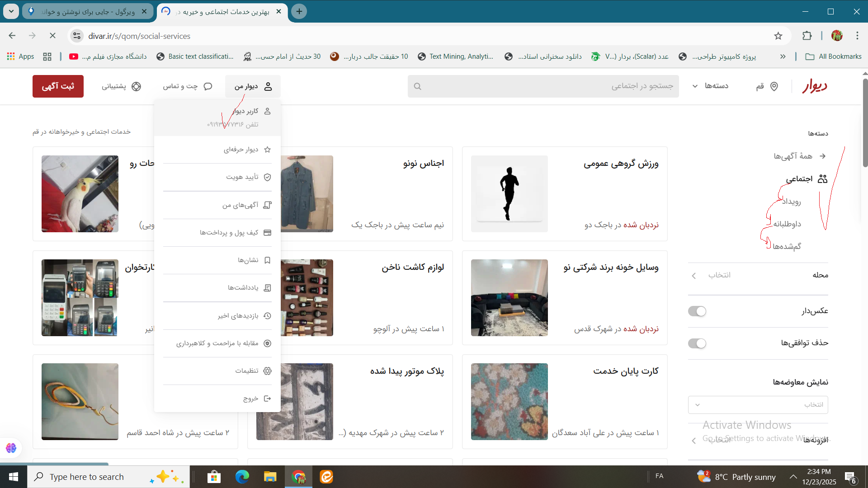The width and height of the screenshot is (868, 488).
Task: Toggle the حذف توافقی‌ها switch
Action: (697, 343)
